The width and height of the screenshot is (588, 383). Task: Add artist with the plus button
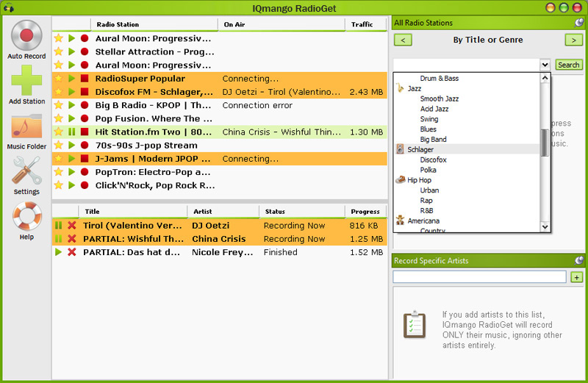576,277
